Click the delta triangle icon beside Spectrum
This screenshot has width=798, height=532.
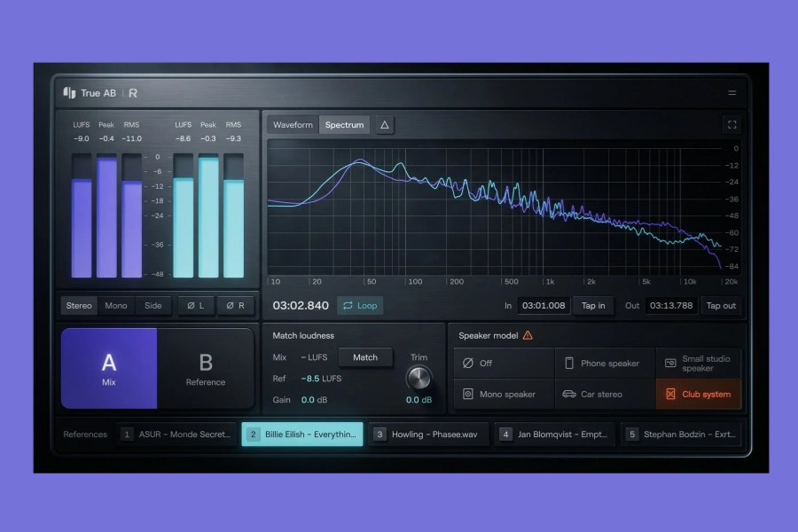pos(385,125)
